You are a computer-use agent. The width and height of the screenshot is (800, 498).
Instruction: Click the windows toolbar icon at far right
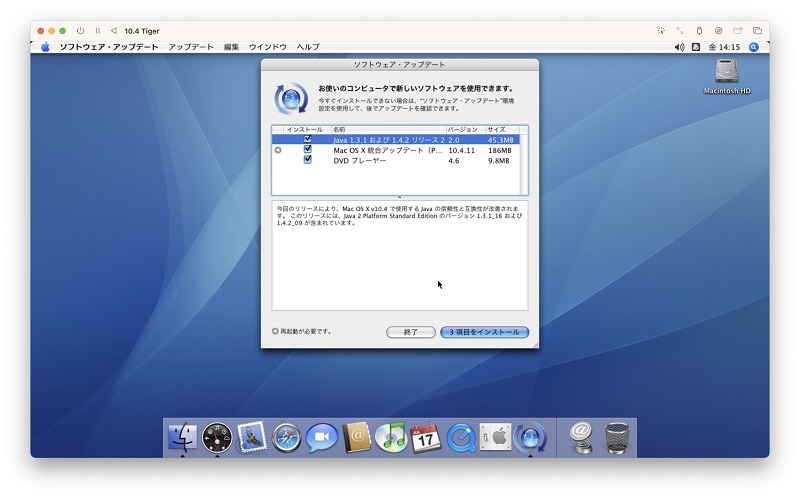coord(757,31)
